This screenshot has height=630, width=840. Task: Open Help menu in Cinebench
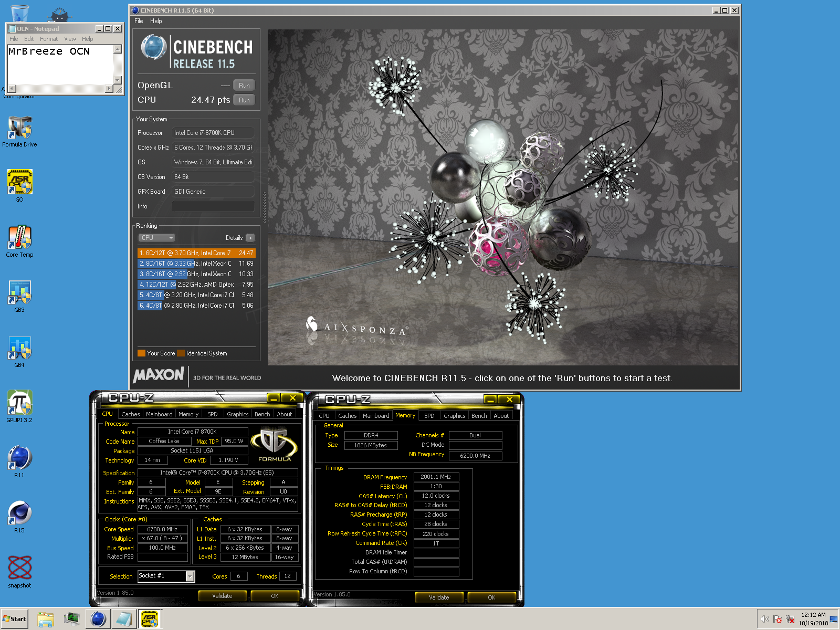(x=156, y=21)
